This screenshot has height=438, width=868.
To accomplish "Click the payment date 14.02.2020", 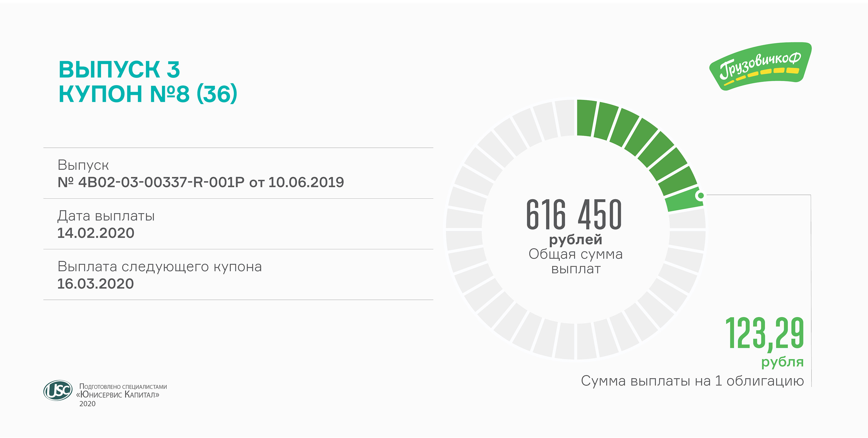I will 96,233.
